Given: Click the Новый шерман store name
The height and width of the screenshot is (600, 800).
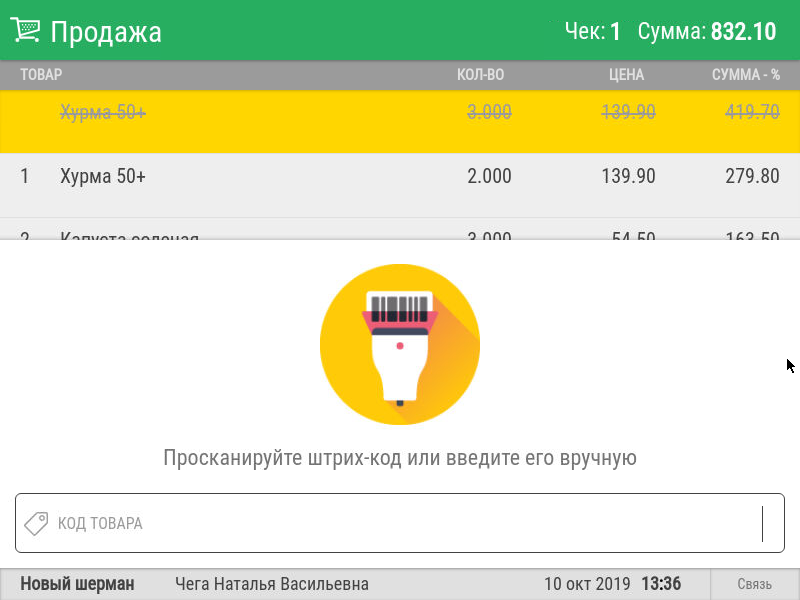Looking at the screenshot, I should tap(78, 584).
